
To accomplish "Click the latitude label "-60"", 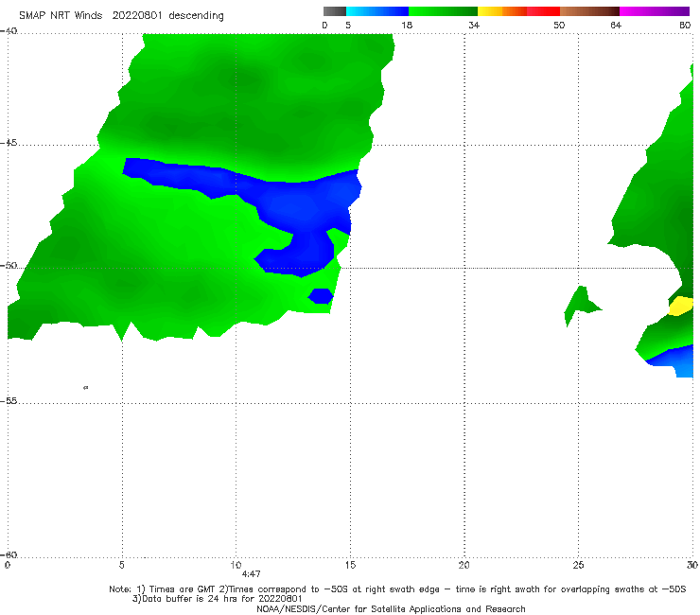I will (9, 554).
